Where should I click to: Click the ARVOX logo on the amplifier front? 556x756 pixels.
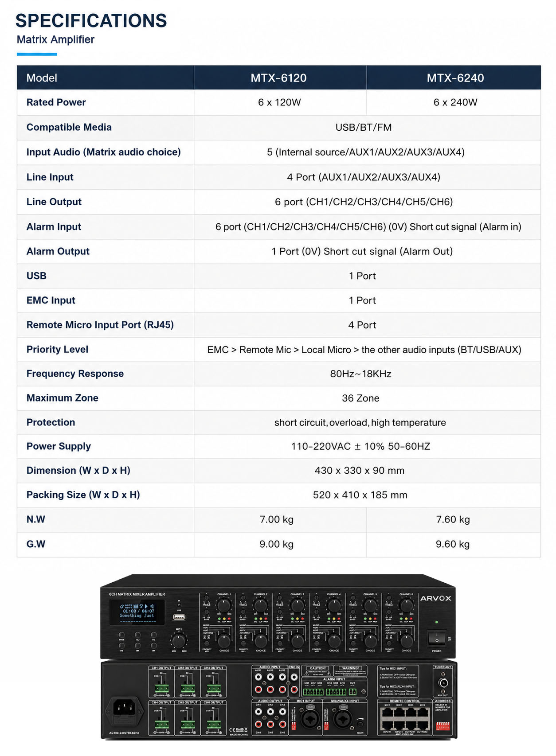tap(435, 598)
